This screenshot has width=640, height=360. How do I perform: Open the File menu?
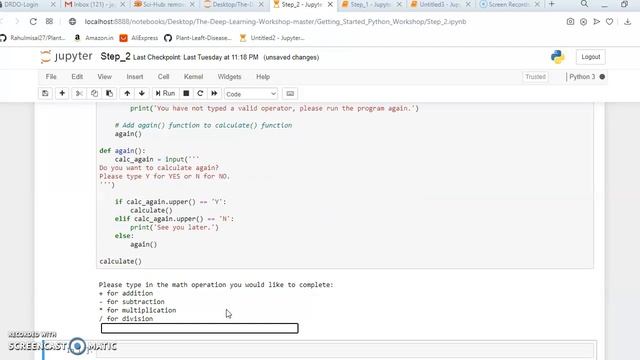[51, 77]
